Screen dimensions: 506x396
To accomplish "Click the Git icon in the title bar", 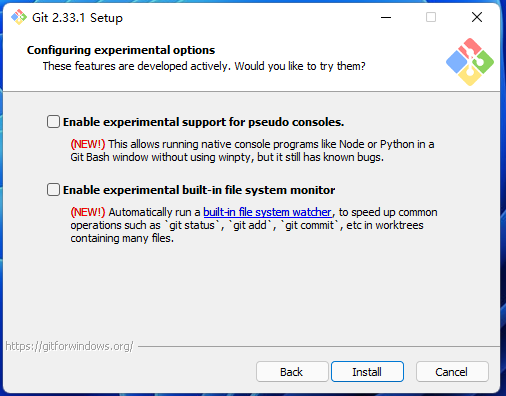I will click(19, 17).
